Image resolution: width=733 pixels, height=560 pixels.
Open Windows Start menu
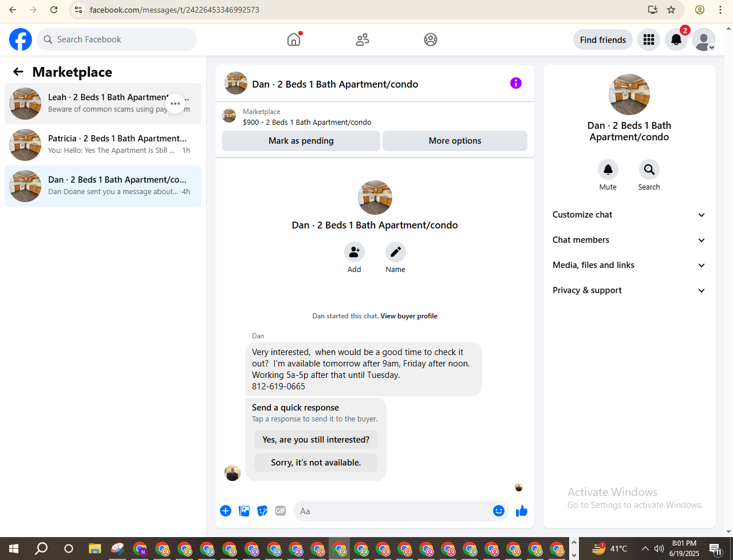point(14,549)
